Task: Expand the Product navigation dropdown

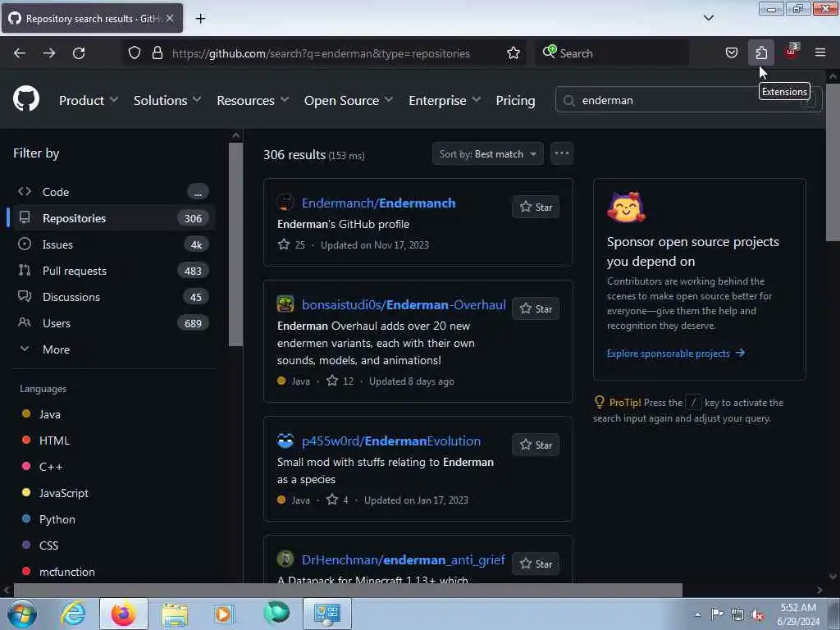Action: point(89,100)
